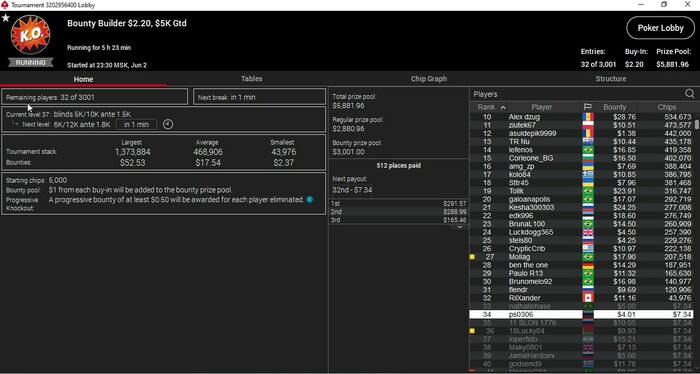Click the K.O. tournament logo
Screen dimensions: 700x374
(30, 35)
